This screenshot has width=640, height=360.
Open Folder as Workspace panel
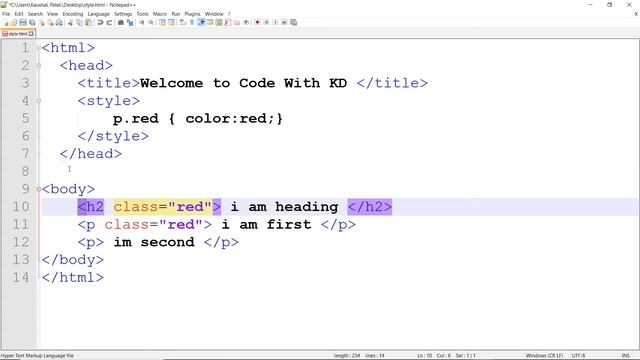click(x=237, y=22)
